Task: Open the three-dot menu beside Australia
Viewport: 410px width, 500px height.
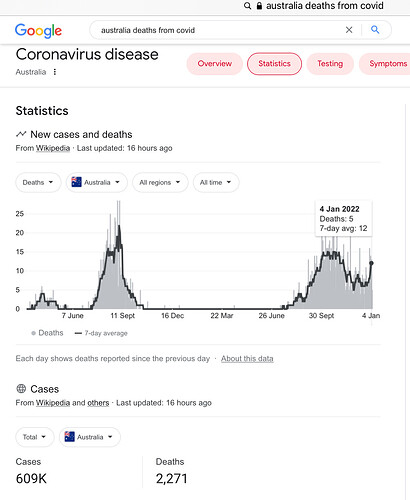Action: pyautogui.click(x=55, y=72)
